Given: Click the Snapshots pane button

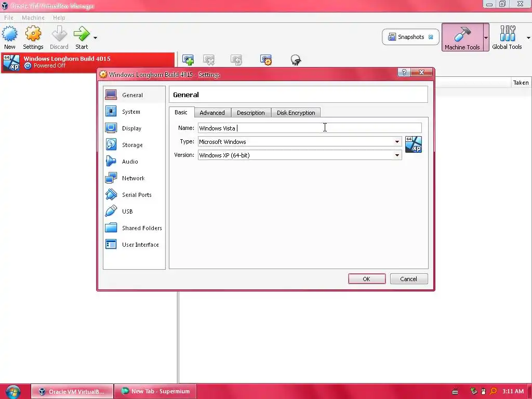Looking at the screenshot, I should [410, 37].
